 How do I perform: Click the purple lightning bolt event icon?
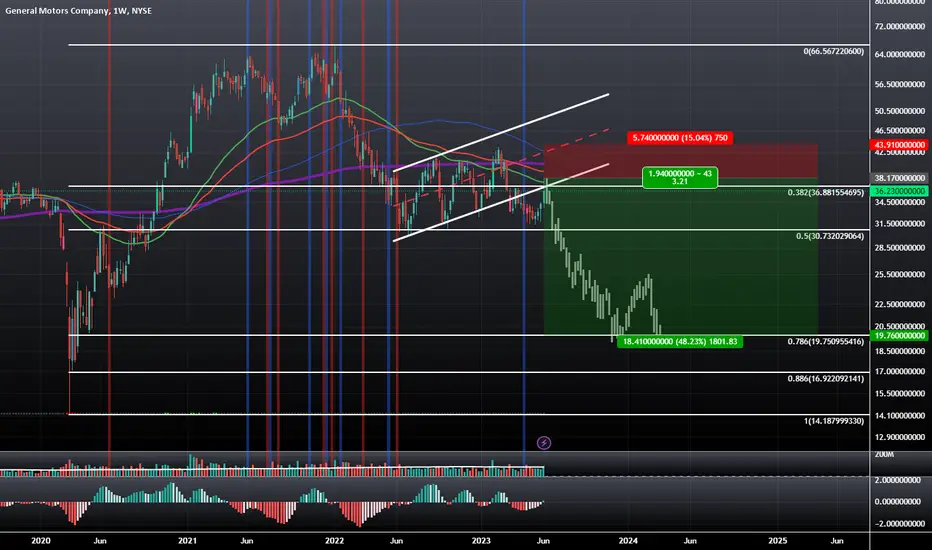[543, 442]
